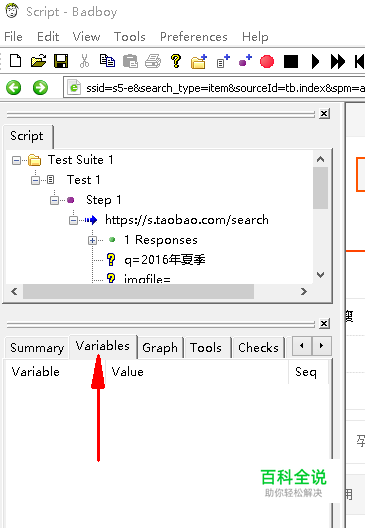Screen dimensions: 365x528
Task: Rewind the script to the start
Action: 359,62
